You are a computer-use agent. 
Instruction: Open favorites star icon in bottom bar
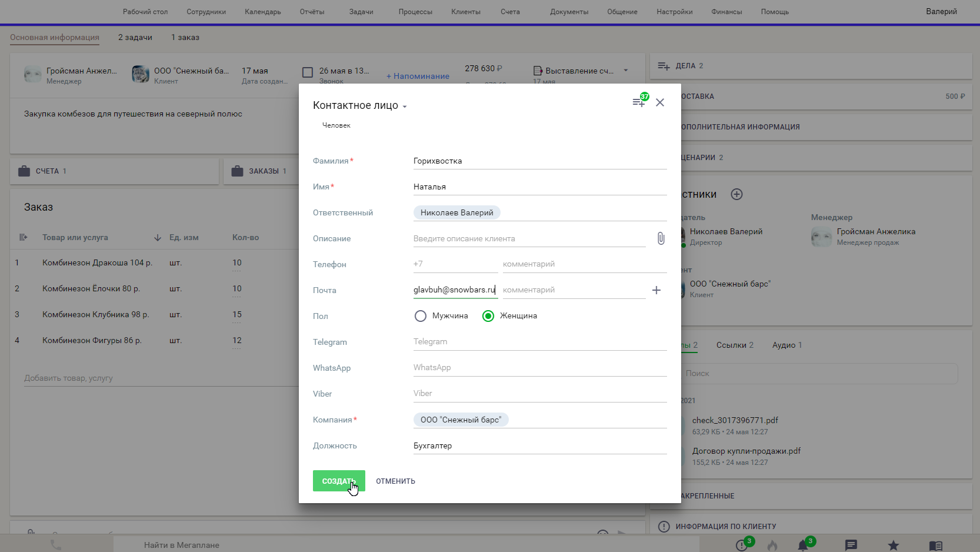pos(894,546)
